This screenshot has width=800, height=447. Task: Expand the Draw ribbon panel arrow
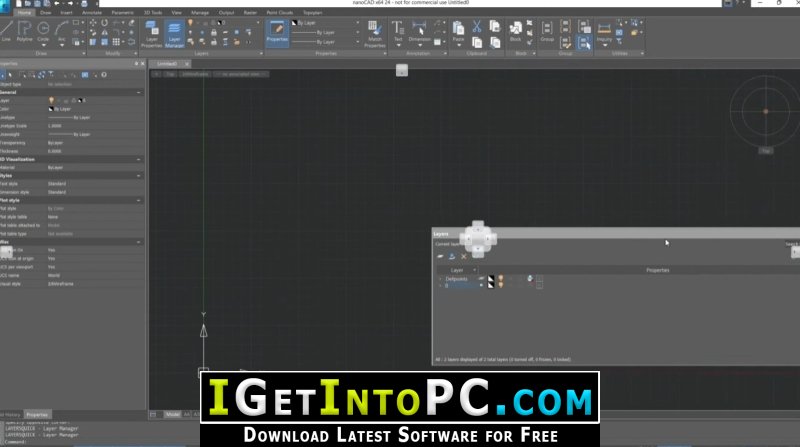click(x=84, y=53)
